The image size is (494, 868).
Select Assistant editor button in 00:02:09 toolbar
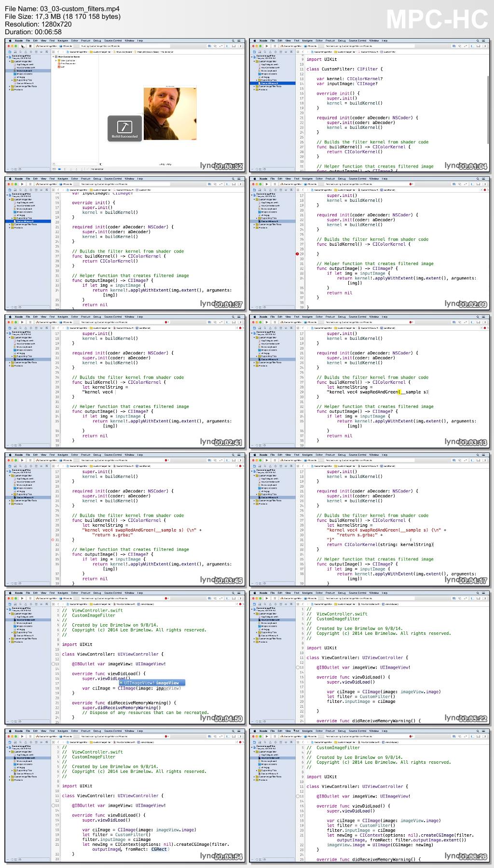(x=460, y=184)
